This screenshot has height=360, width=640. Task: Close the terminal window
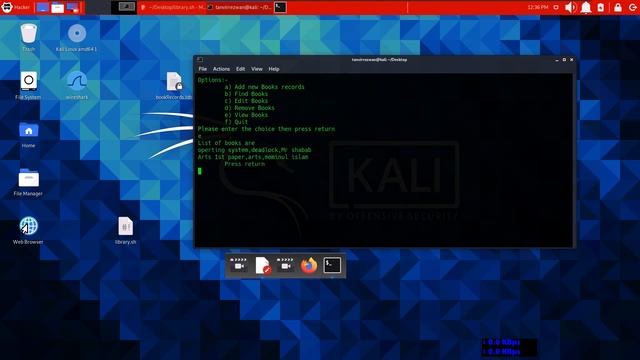(x=571, y=60)
